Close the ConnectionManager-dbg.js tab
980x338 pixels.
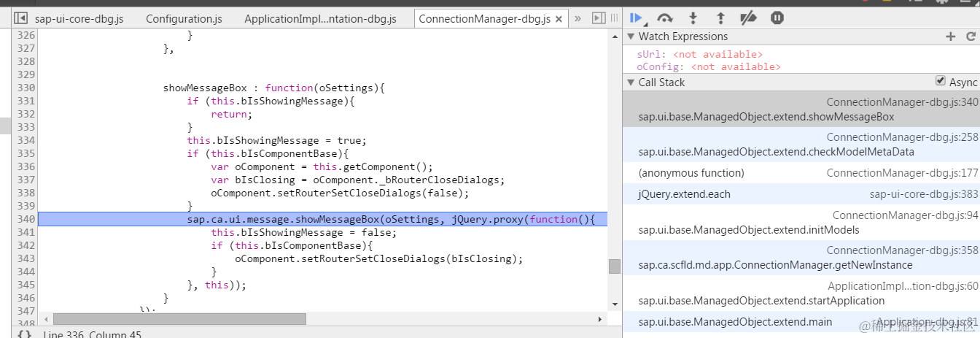[559, 19]
